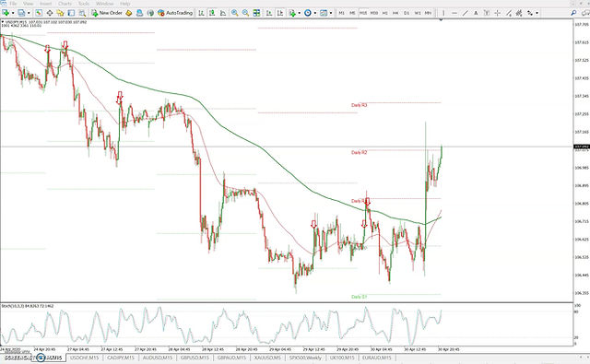Open the search magnifier icon
The height and width of the screenshot is (364, 590).
coord(573,13)
